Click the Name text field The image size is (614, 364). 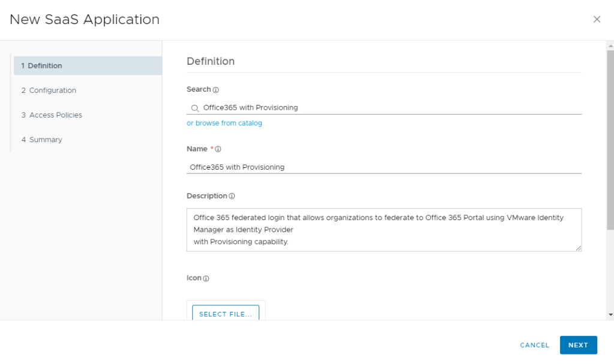point(384,167)
